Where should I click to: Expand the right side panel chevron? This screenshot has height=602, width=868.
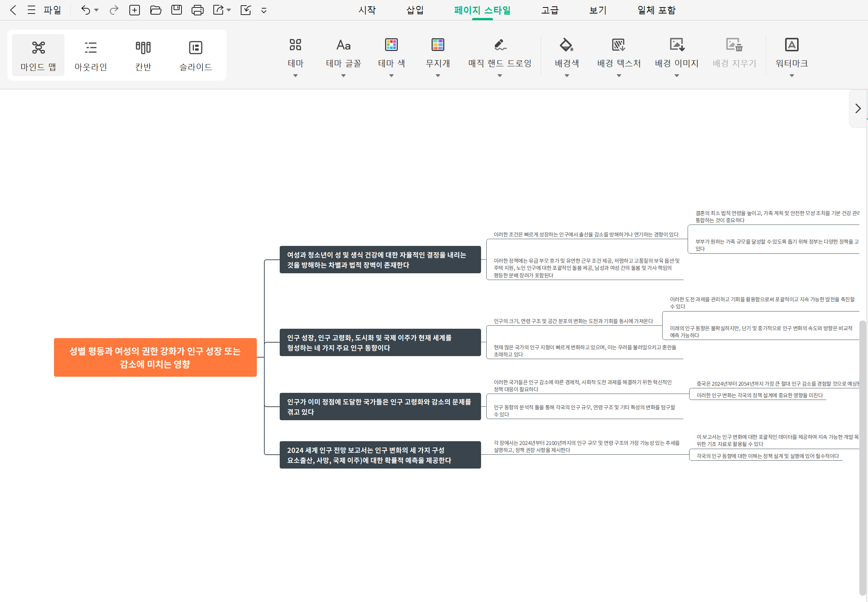pos(858,109)
